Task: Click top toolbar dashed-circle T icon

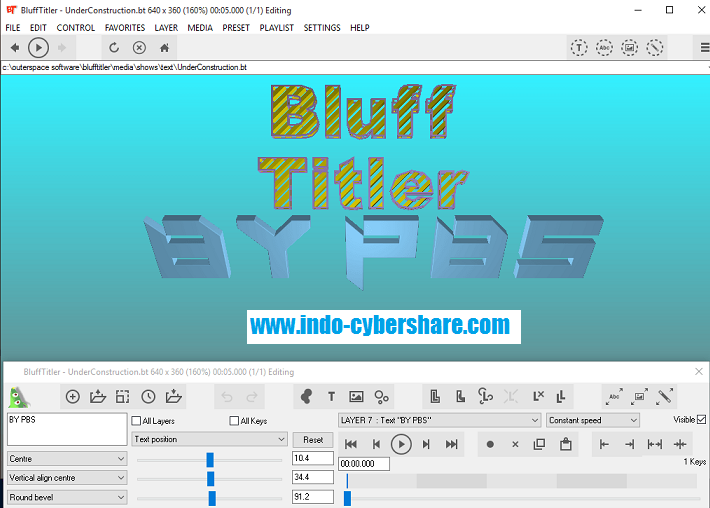Action: (x=579, y=48)
